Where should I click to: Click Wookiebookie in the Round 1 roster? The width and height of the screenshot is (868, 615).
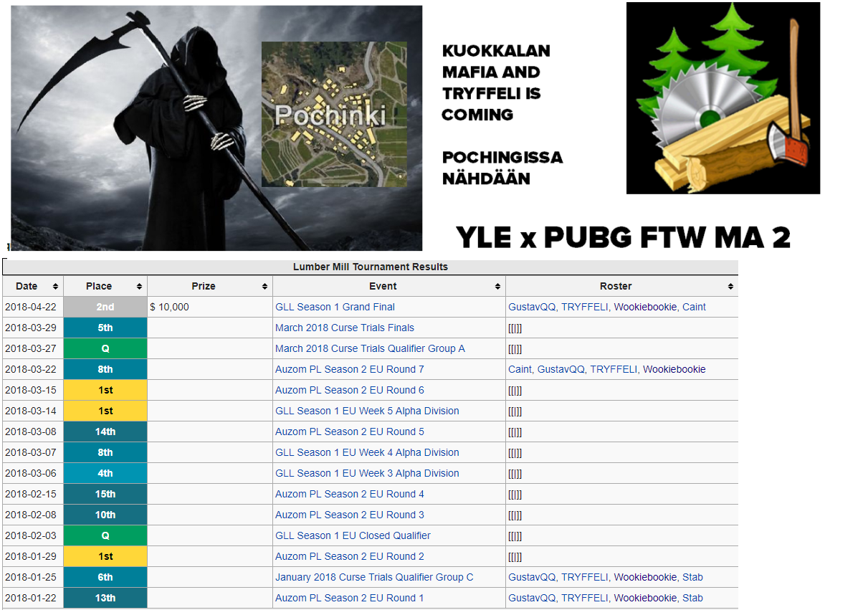pyautogui.click(x=645, y=598)
